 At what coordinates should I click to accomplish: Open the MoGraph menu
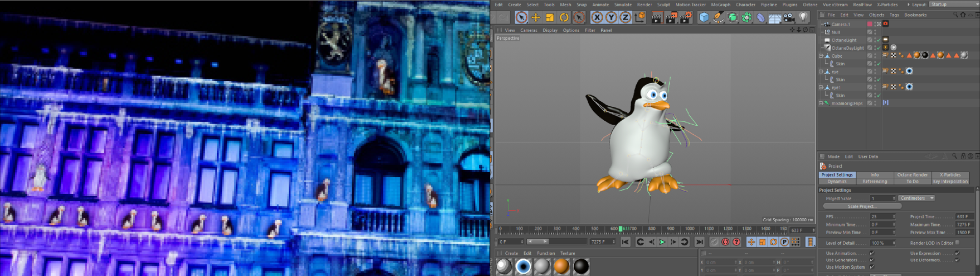[x=720, y=5]
